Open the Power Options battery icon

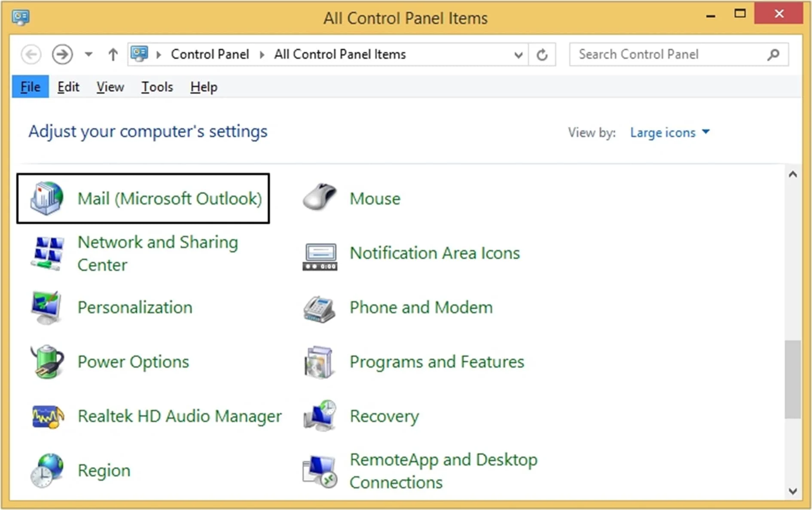(x=47, y=361)
